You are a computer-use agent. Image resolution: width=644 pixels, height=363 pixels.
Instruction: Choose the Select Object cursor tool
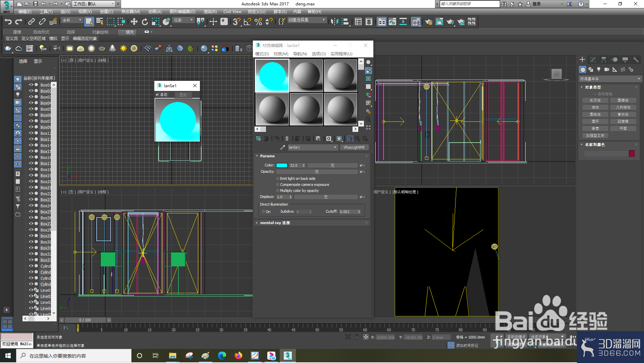tap(89, 22)
